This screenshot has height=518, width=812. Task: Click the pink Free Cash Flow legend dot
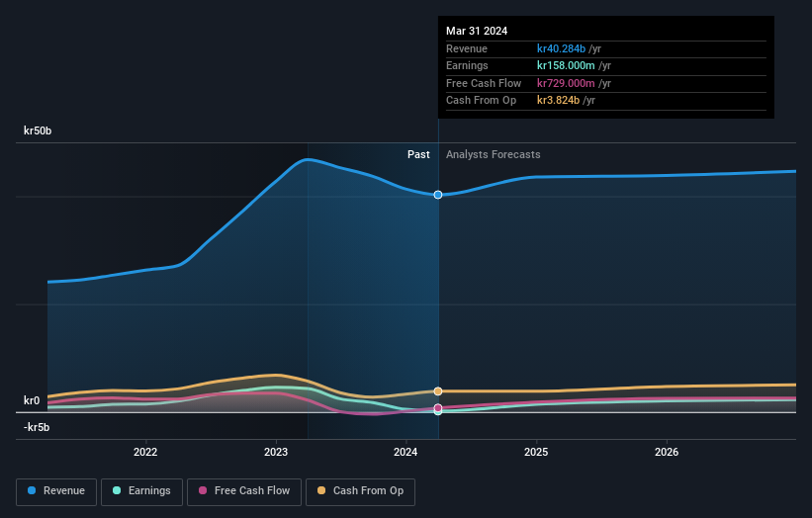203,490
